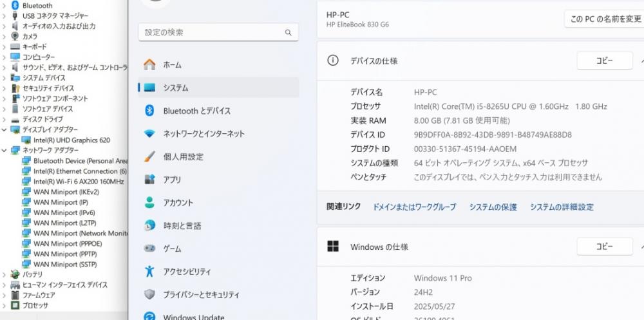The image size is (644, 320).
Task: Click the プロセッサ category icon
Action: [15, 305]
